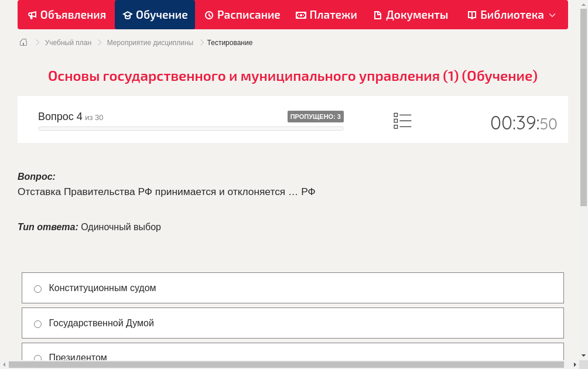Open the Учебный план breadcrumb link
Screen dimensions: 588x369
68,42
